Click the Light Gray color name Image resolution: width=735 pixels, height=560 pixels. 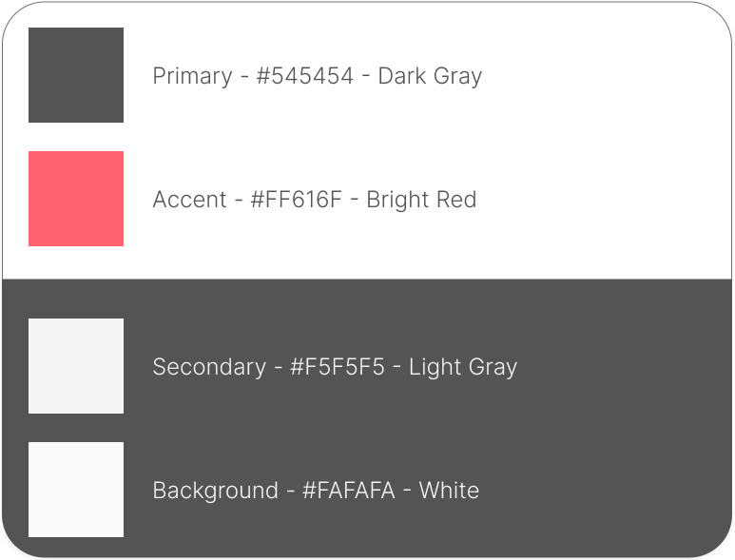[x=463, y=367]
